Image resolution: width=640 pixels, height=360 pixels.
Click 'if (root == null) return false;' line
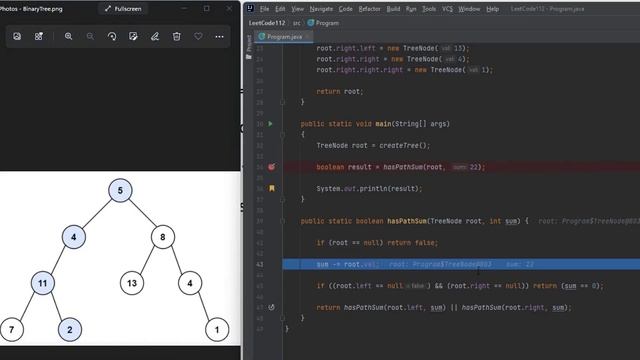click(x=377, y=243)
